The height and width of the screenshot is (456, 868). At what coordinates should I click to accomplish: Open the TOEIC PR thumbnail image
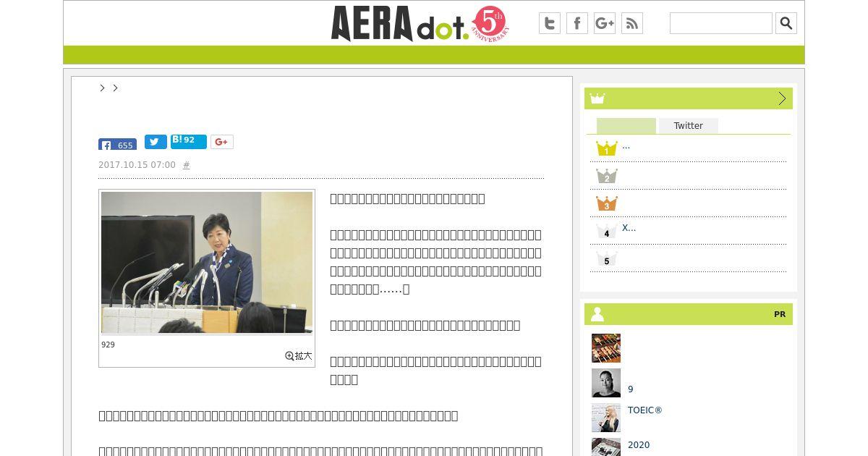pyautogui.click(x=606, y=418)
